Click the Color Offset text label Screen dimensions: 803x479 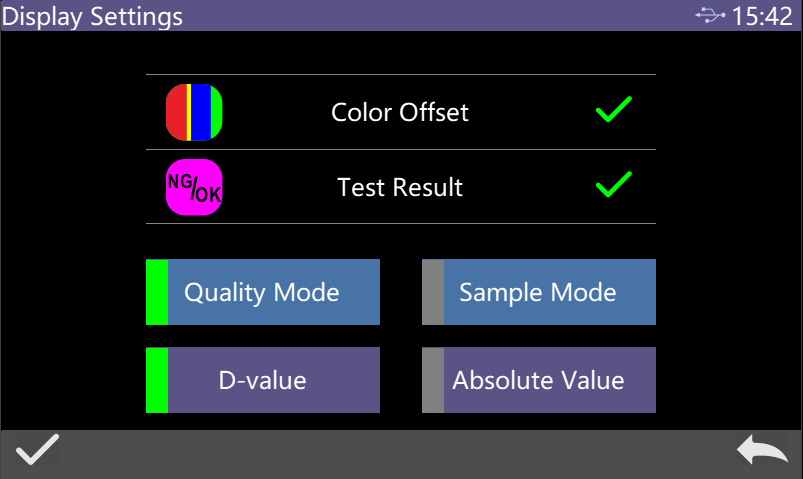[x=400, y=112]
